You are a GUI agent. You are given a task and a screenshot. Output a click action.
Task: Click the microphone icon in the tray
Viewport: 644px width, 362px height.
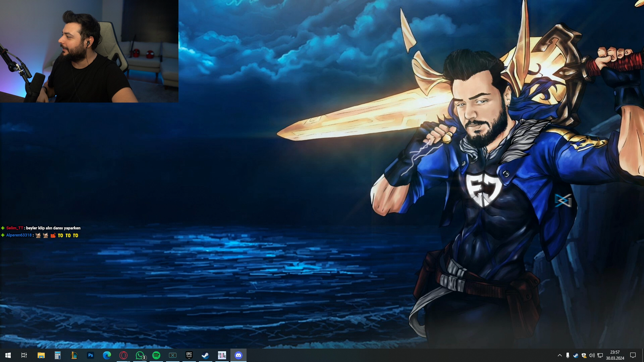click(568, 355)
